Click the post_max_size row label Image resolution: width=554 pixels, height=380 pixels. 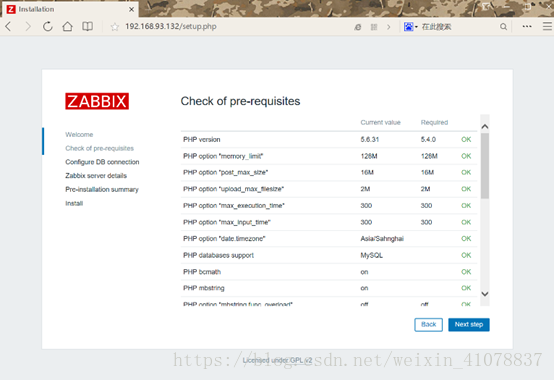tap(225, 172)
